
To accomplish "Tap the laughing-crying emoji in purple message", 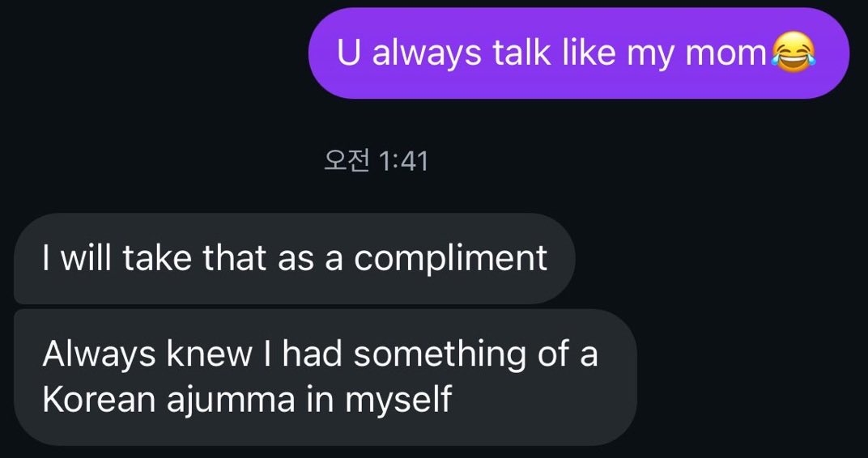I will point(794,52).
